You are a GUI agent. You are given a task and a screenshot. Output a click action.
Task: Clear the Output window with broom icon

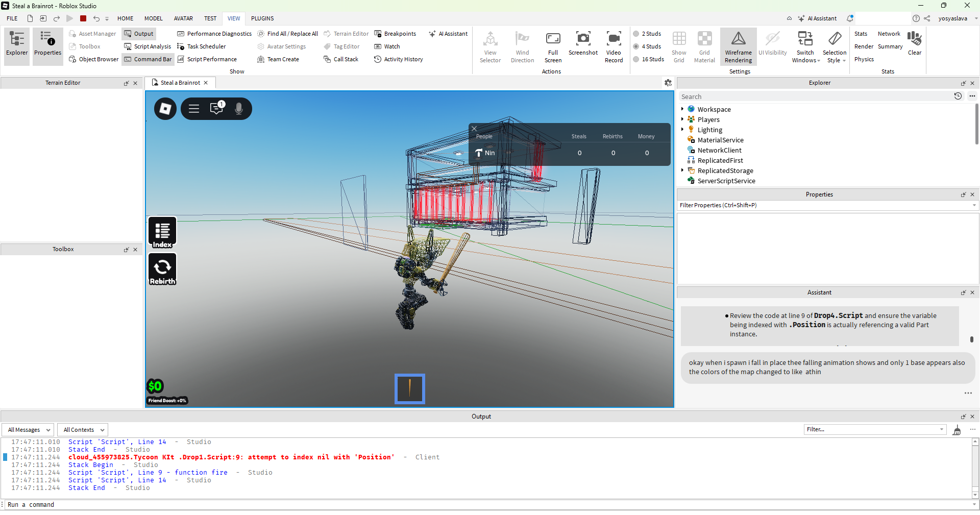click(957, 430)
